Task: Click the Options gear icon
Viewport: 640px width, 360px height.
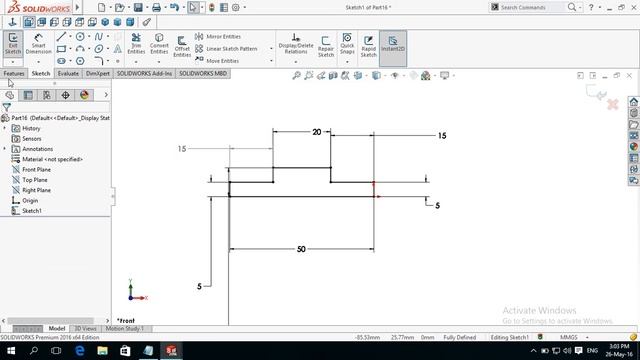Action: click(236, 7)
